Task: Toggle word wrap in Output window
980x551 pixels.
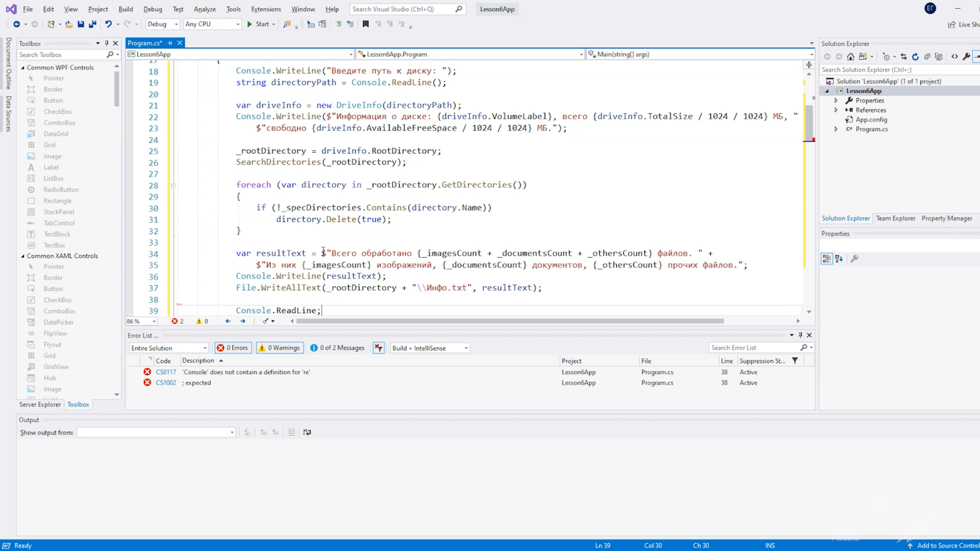Action: pyautogui.click(x=307, y=433)
